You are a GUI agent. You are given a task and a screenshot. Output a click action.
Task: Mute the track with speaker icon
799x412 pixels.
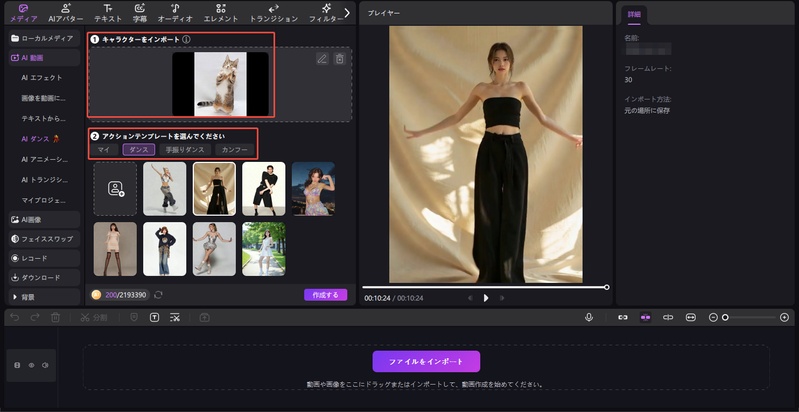tap(45, 365)
